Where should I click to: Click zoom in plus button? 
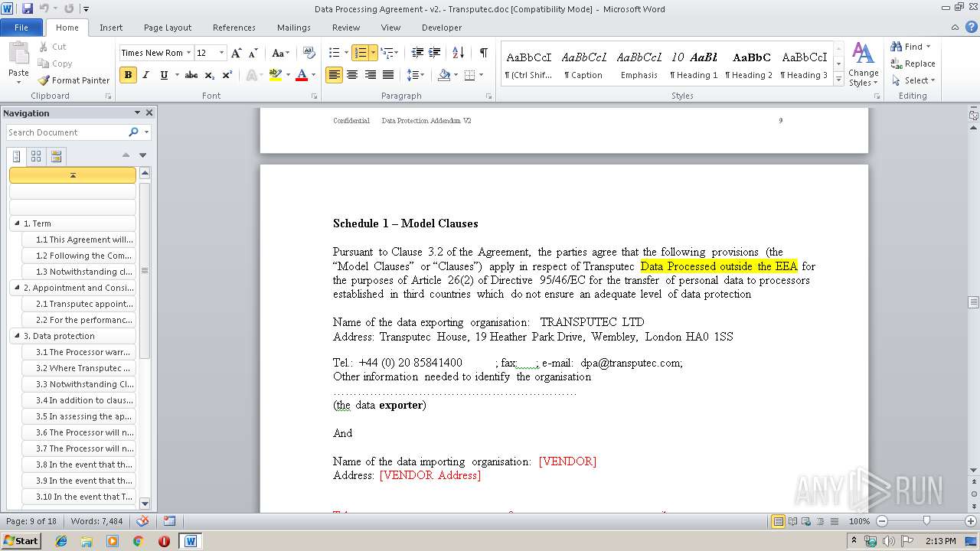970,521
